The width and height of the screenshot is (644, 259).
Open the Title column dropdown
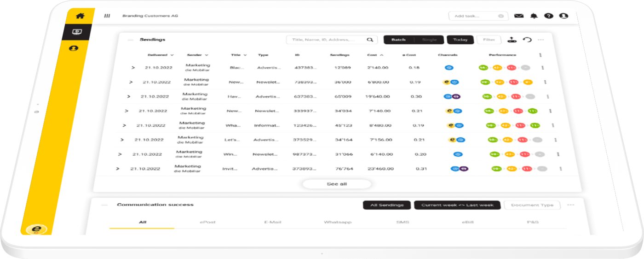(245, 55)
